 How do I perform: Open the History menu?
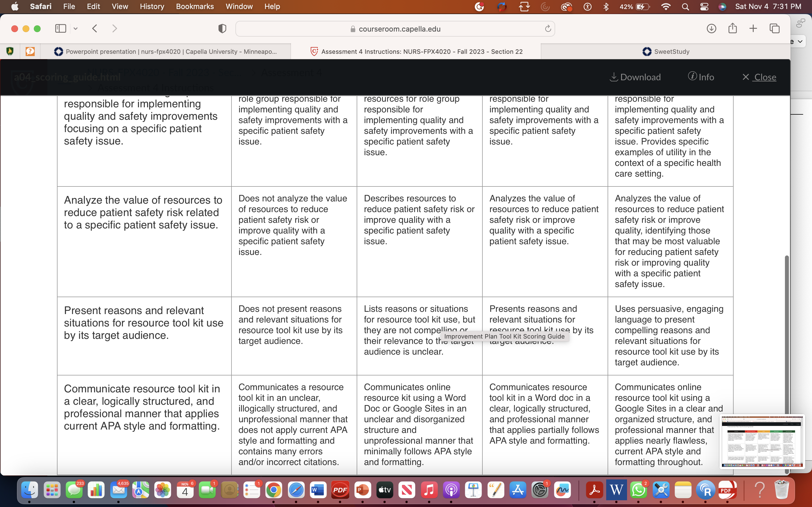click(x=152, y=6)
